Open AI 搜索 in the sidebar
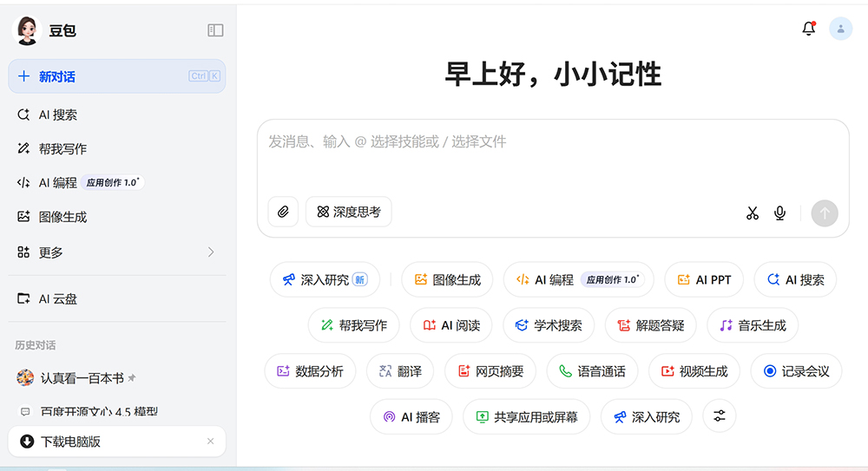The height and width of the screenshot is (471, 868). [117, 114]
